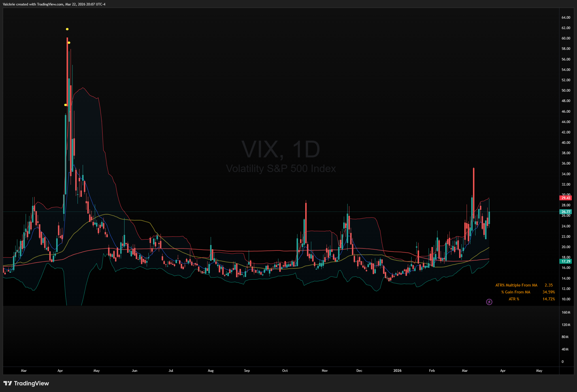Image resolution: width=577 pixels, height=392 pixels.
Task: Click the % Gain From MA value 34.59%
Action: pos(548,292)
